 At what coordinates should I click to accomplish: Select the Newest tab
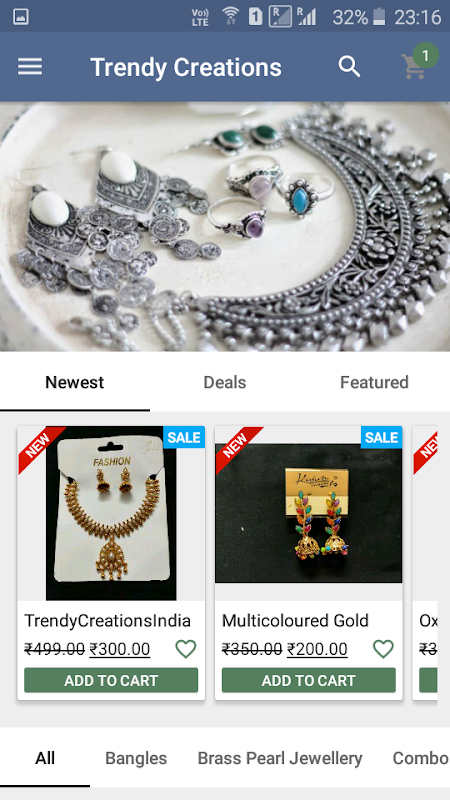(x=74, y=382)
